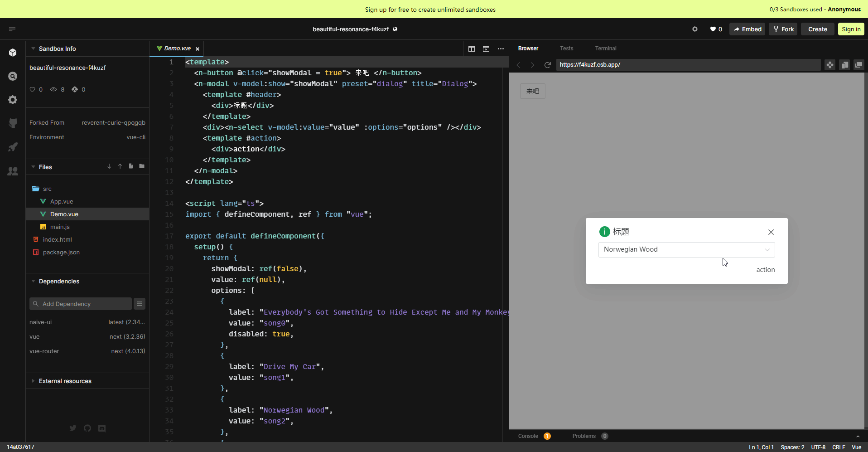
Task: Open the Console panel at the bottom
Action: tap(527, 436)
